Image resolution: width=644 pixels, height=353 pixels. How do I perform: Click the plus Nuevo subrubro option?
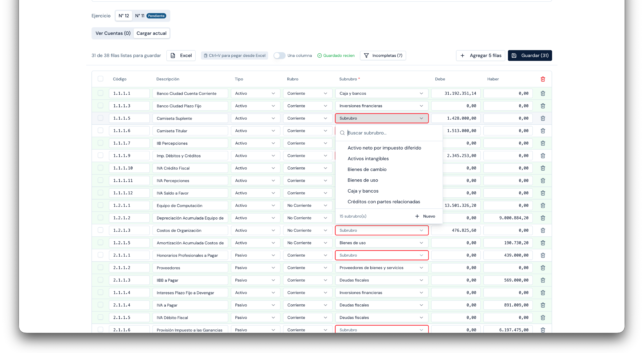[x=425, y=216]
